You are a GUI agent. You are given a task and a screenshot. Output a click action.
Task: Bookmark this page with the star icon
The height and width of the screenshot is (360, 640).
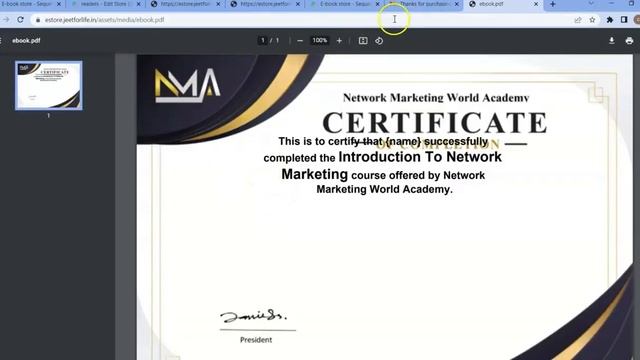pyautogui.click(x=592, y=20)
